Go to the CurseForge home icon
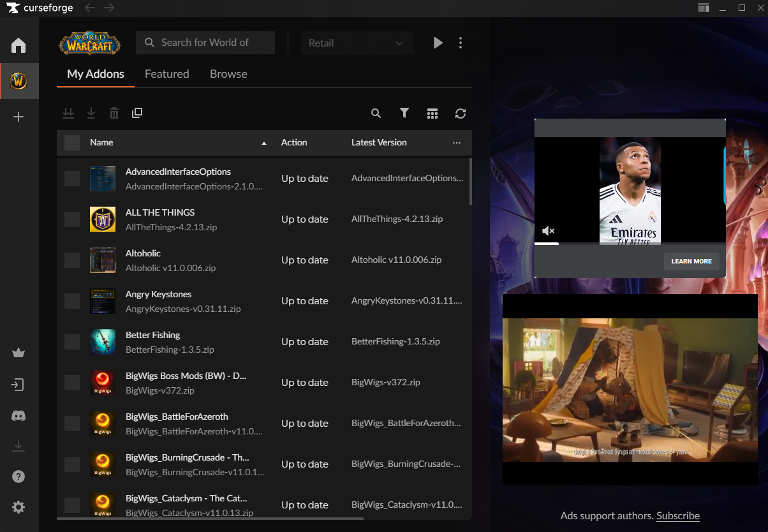Viewport: 768px width, 532px height. (x=18, y=45)
